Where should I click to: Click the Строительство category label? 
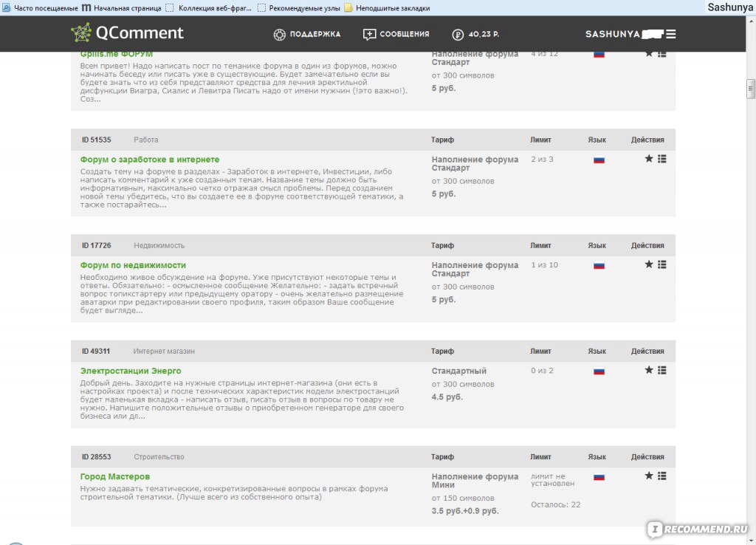coord(159,456)
